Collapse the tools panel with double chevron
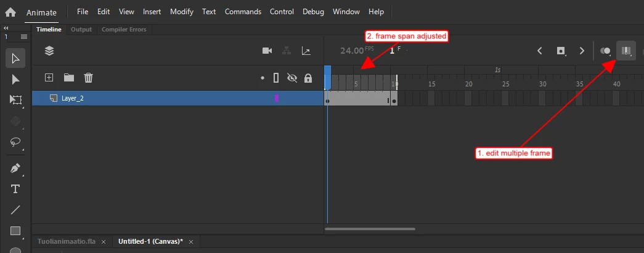This screenshot has height=253, width=644. pos(6,28)
